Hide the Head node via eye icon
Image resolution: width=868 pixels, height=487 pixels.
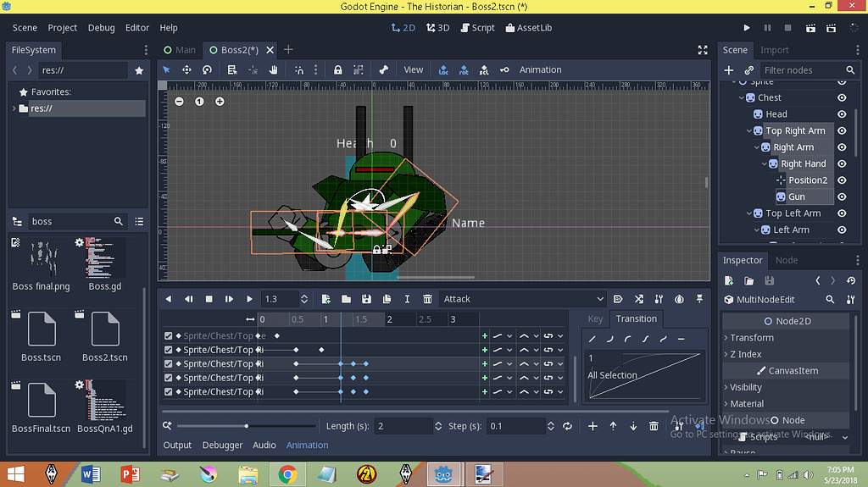click(842, 114)
